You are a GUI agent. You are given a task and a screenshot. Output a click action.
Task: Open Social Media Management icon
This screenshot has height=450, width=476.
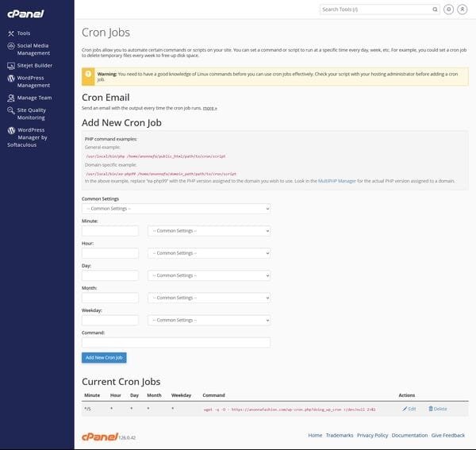click(11, 46)
